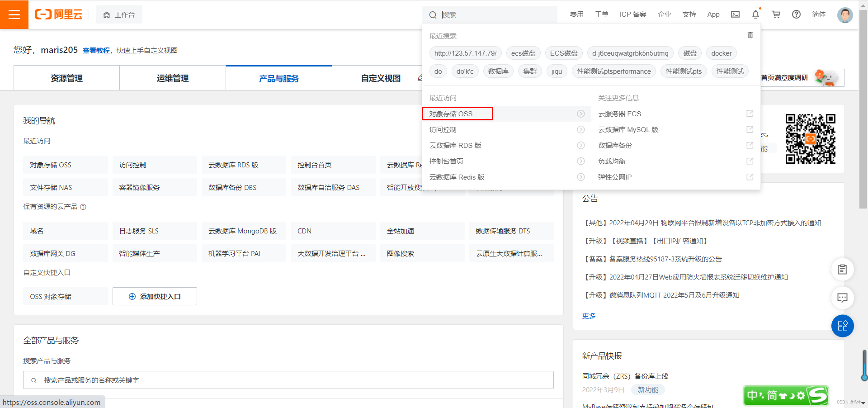
Task: Open 云服务器 ECS via its external-link arrow
Action: 750,114
